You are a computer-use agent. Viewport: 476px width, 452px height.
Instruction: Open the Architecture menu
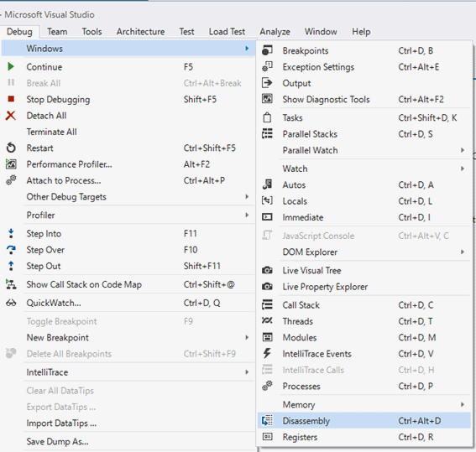tap(140, 32)
